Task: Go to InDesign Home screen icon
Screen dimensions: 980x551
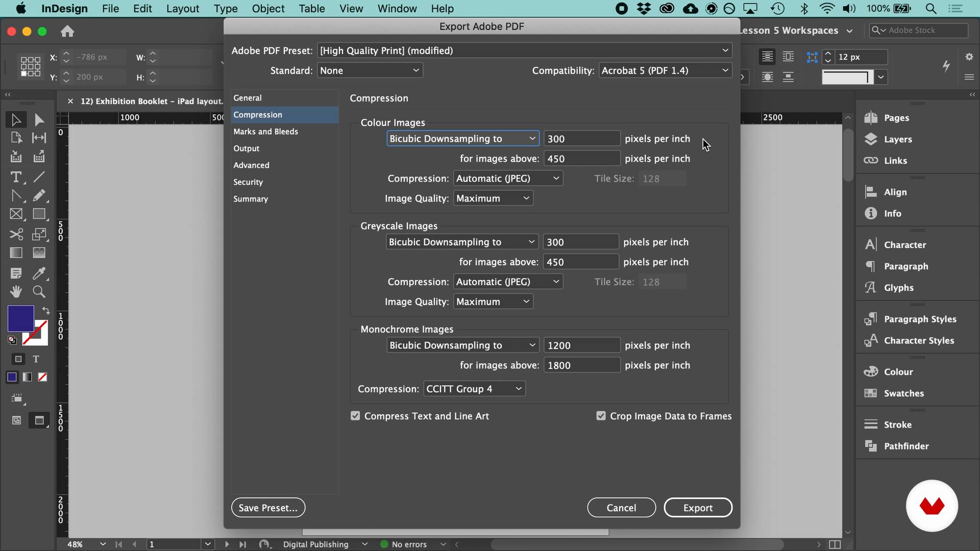Action: point(67,32)
